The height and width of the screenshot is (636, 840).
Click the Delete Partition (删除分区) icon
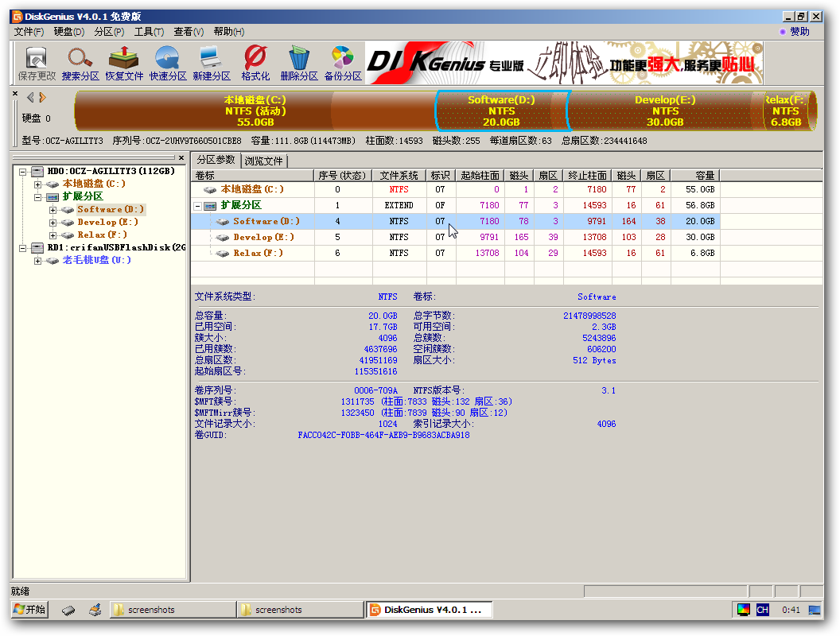tap(299, 63)
